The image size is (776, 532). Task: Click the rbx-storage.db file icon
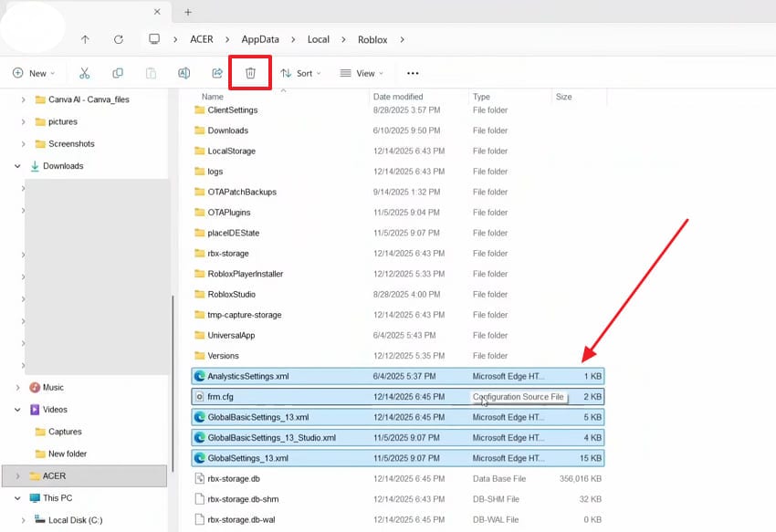pyautogui.click(x=199, y=478)
